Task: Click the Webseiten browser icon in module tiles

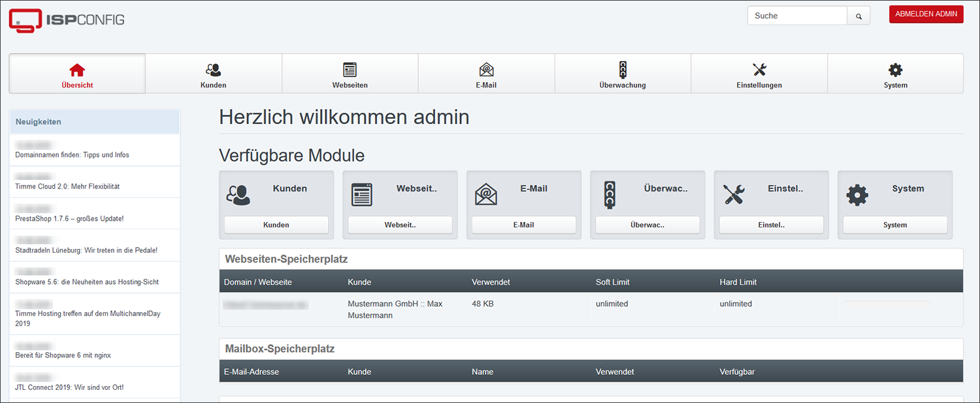Action: coord(361,195)
